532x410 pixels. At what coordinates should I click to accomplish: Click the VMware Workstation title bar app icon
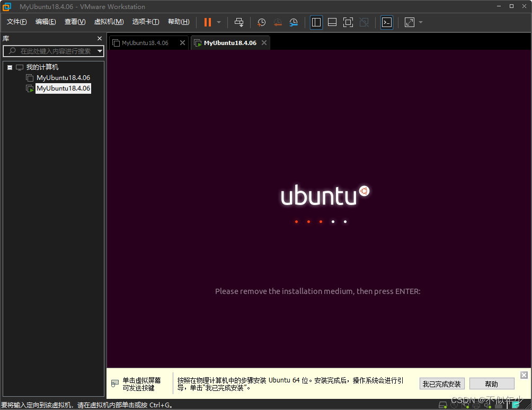(7, 6)
